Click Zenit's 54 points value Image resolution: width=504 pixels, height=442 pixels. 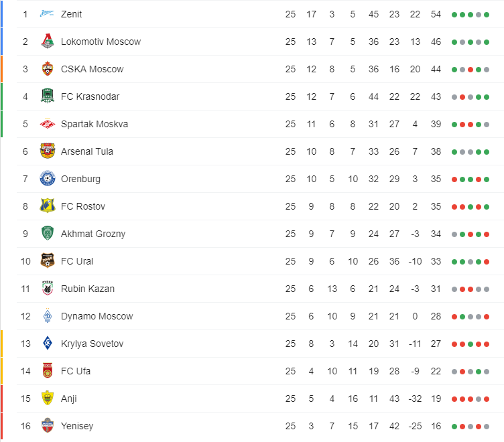click(x=436, y=14)
